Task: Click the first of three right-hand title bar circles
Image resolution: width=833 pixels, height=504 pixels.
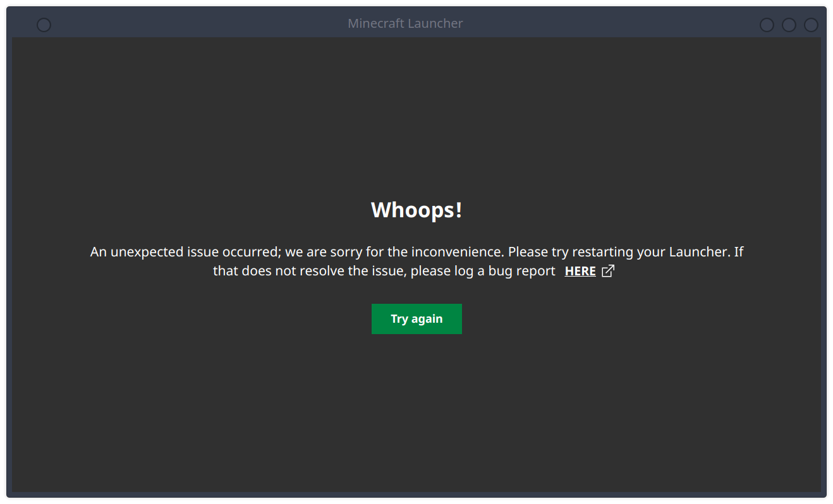Action: (x=767, y=25)
